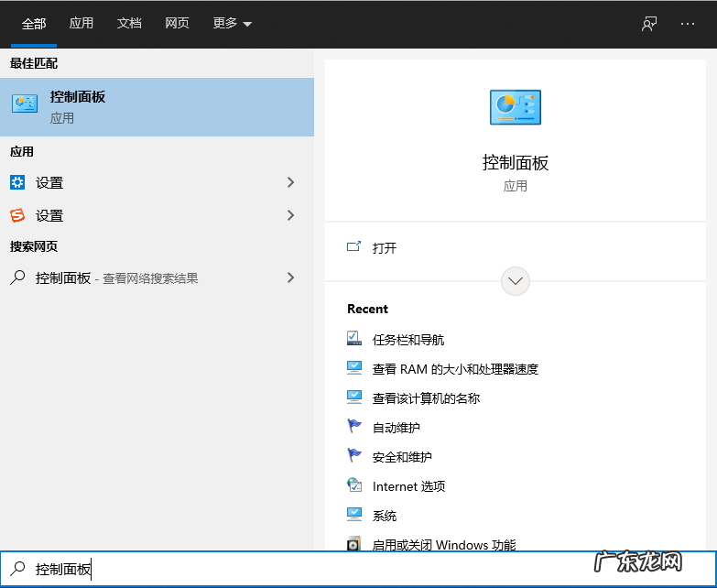Screen dimensions: 717x588
Task: Open 控制面板 查看网络搜索结果 entry
Action: pyautogui.click(x=157, y=278)
